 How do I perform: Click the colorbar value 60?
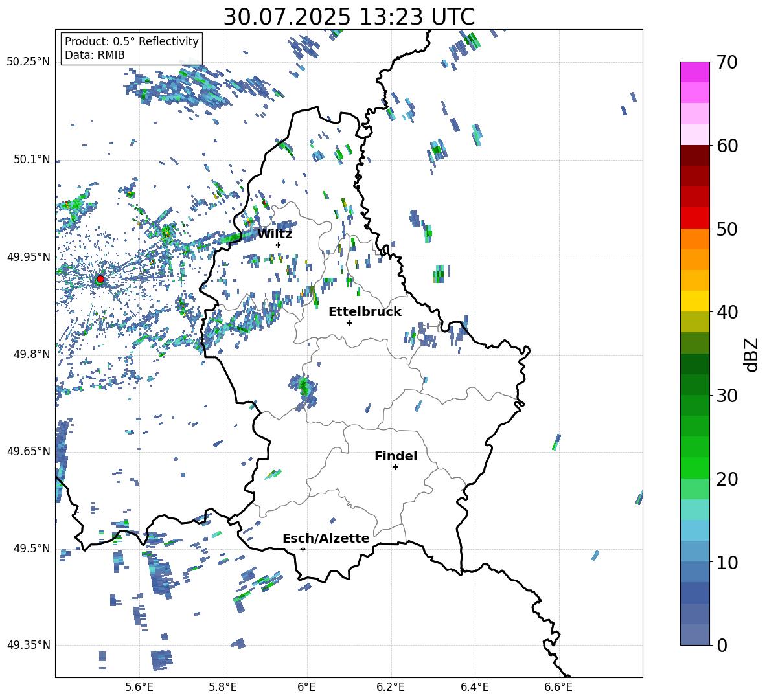pyautogui.click(x=727, y=146)
